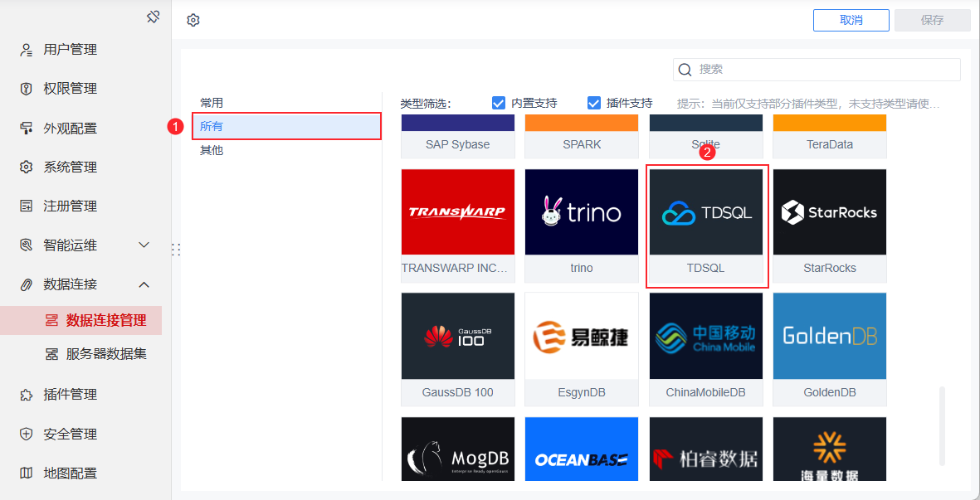Image resolution: width=980 pixels, height=500 pixels.
Task: Open 数据连接管理 submenu item
Action: (80, 321)
